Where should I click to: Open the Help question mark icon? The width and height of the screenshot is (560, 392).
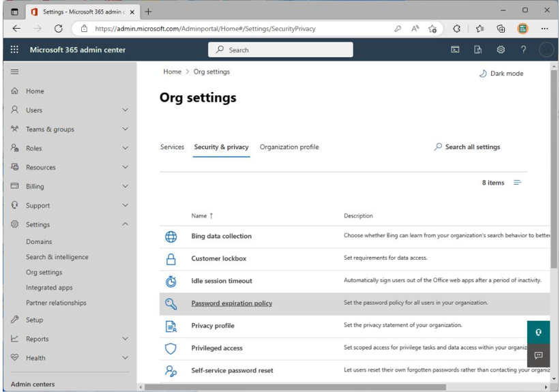click(523, 50)
